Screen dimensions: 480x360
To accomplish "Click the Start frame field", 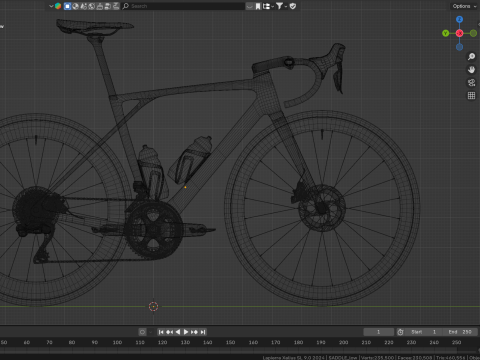I will (423, 332).
